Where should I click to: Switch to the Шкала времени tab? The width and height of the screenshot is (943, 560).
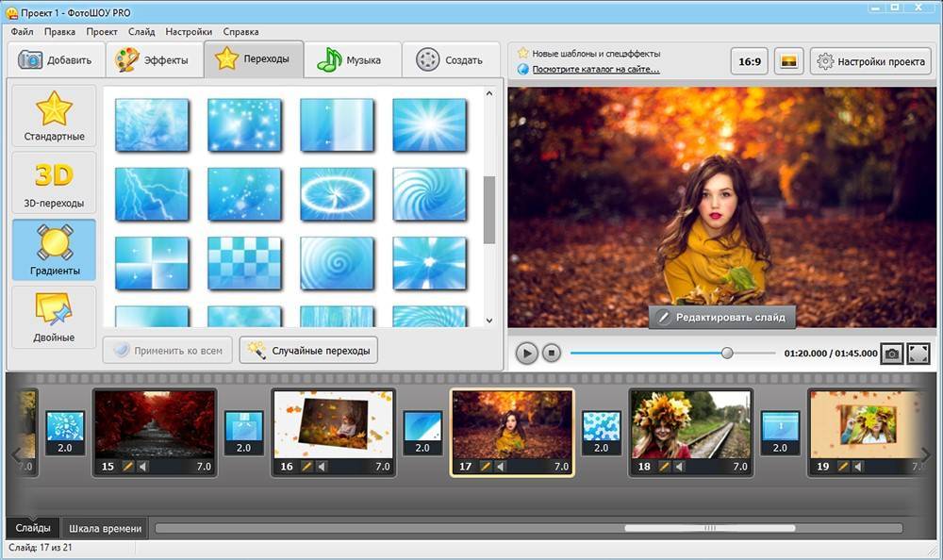click(x=106, y=528)
